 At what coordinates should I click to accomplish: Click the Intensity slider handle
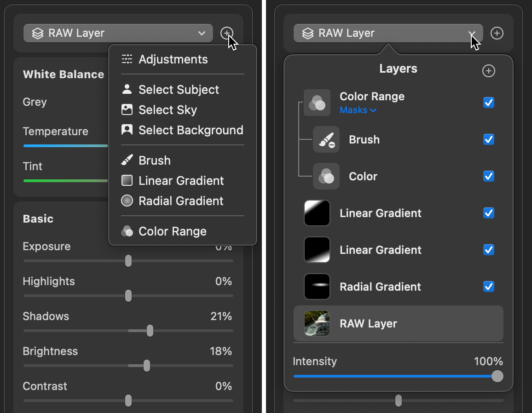pos(497,376)
